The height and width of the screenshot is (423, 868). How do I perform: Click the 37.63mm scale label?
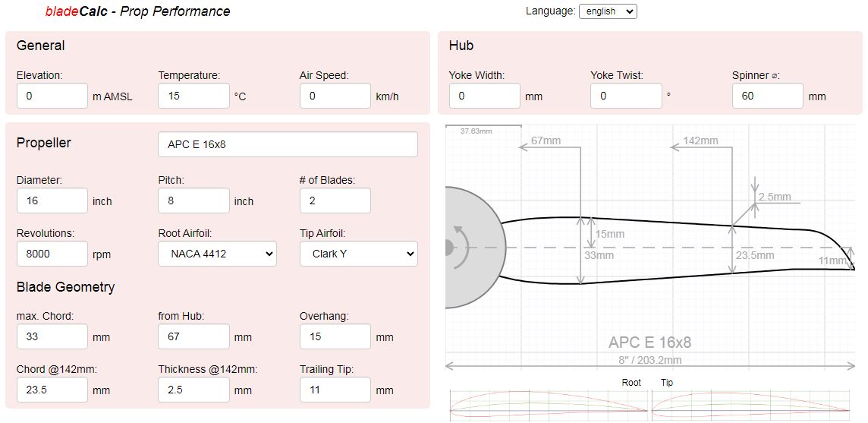coord(476,131)
